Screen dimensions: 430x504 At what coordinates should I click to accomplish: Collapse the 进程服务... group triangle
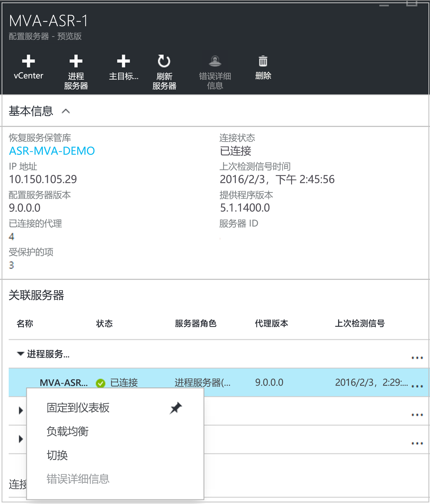[x=21, y=354]
